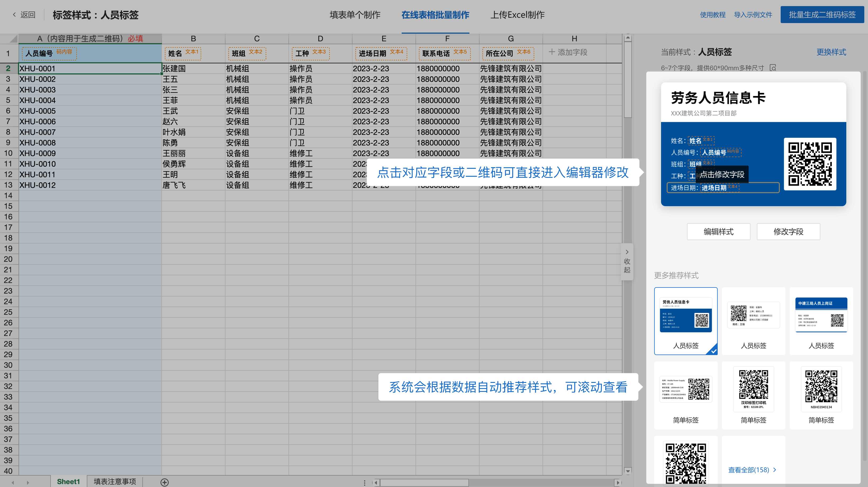Toggle the checkmark on selected 人员标签 style
This screenshot has width=868, height=487.
click(x=713, y=351)
